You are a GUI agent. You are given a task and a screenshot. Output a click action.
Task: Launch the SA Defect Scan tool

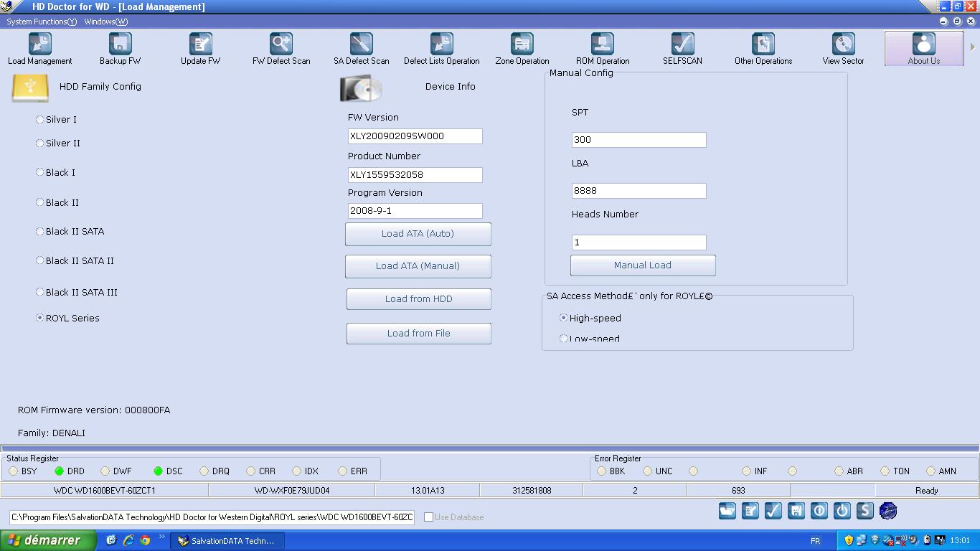tap(362, 49)
